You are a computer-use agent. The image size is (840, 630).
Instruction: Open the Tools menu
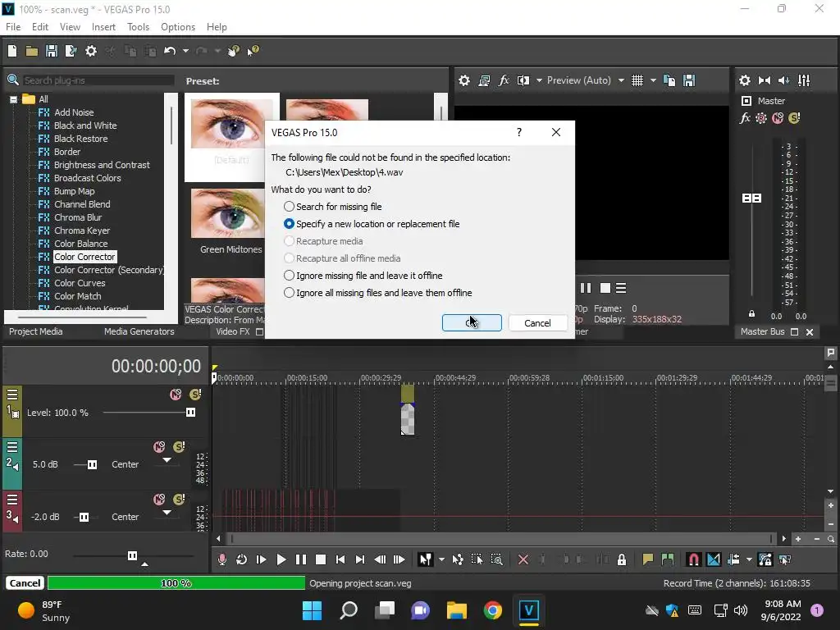pyautogui.click(x=138, y=27)
